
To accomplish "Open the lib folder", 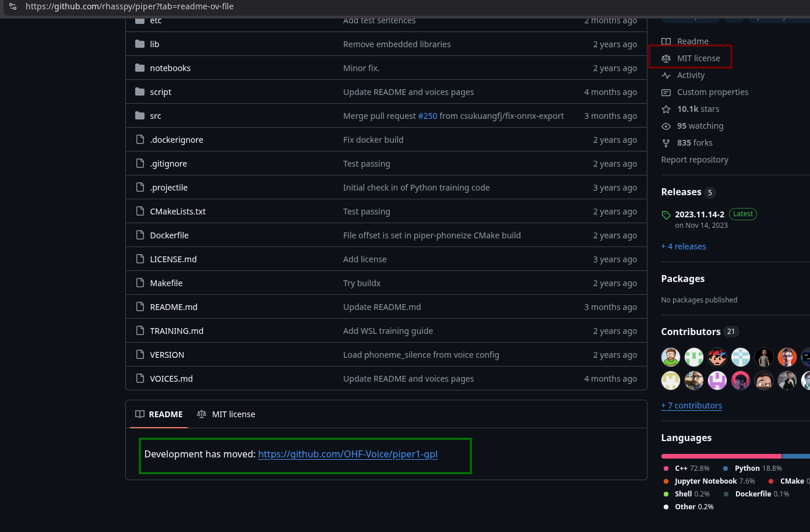I will point(154,44).
